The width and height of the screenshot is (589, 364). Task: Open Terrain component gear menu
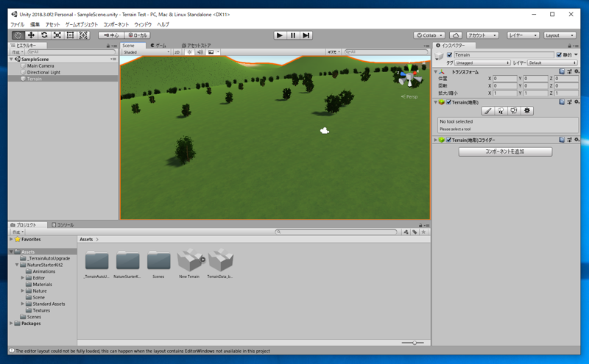pos(576,102)
